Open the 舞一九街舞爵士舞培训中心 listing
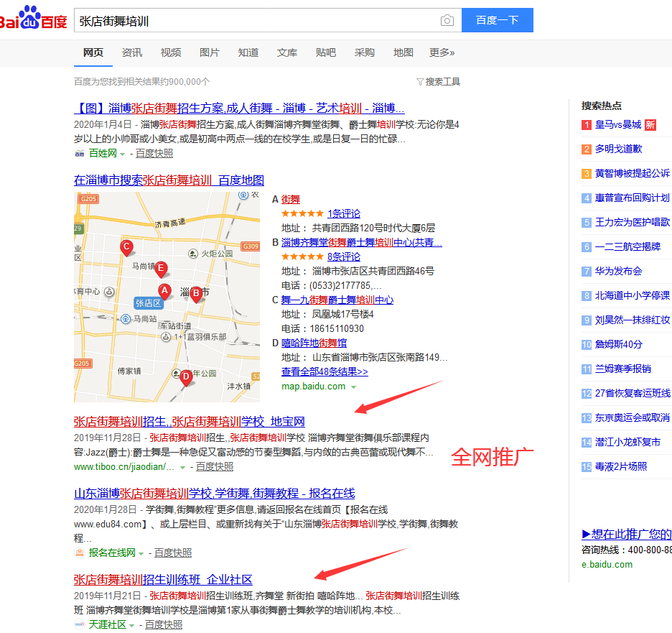 337,300
